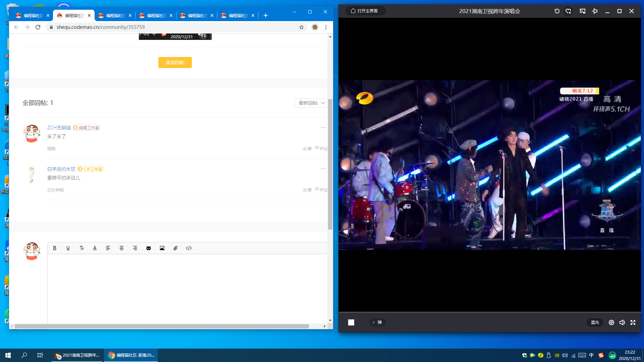Viewport: 644px width, 362px height.
Task: Center-align the reply text
Action: tap(121, 248)
